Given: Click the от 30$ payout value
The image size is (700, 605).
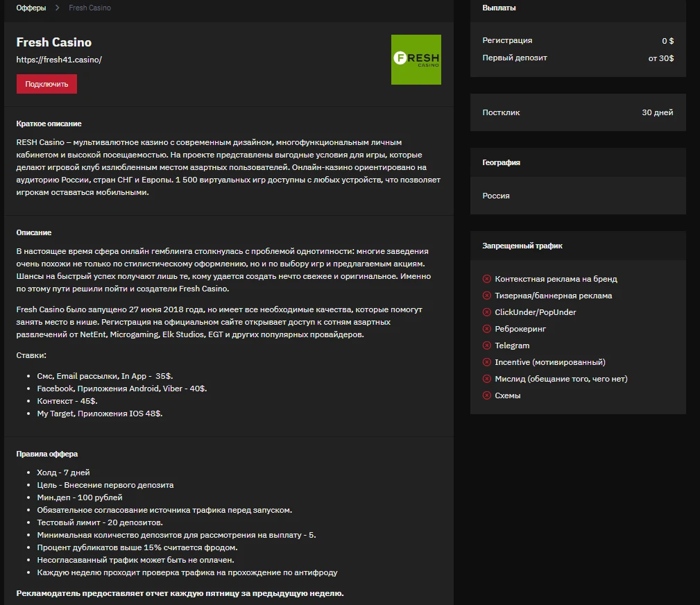Looking at the screenshot, I should tap(660, 58).
